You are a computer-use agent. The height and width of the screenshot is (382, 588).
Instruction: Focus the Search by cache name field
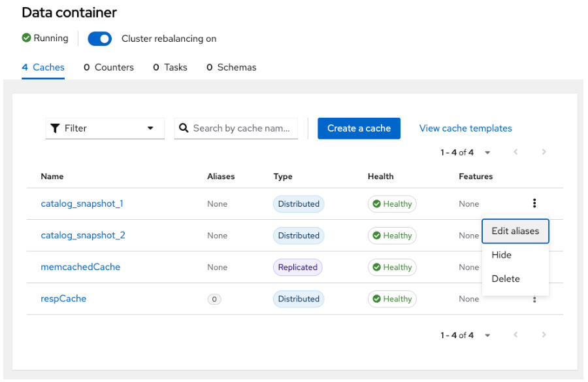pos(237,128)
